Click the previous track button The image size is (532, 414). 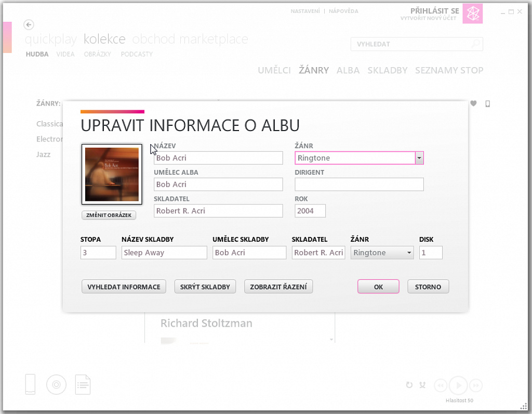[x=441, y=385]
